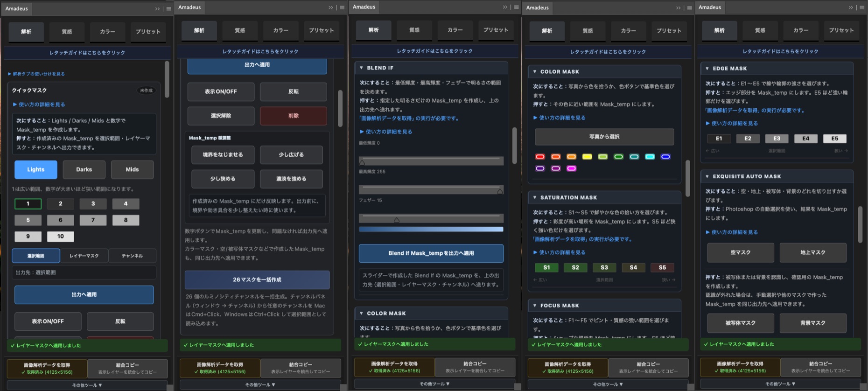Create the 空マスク auto mask
The height and width of the screenshot is (391, 868).
click(x=741, y=252)
